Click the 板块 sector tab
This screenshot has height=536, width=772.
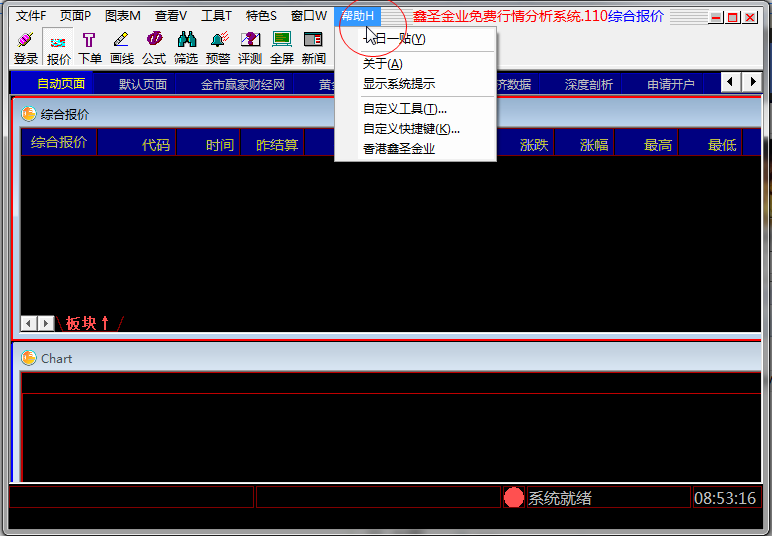[88, 323]
